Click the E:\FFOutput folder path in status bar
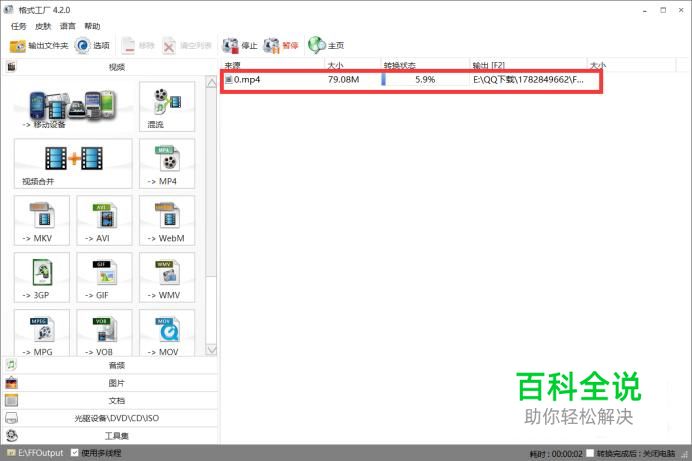The image size is (692, 461). 40,453
